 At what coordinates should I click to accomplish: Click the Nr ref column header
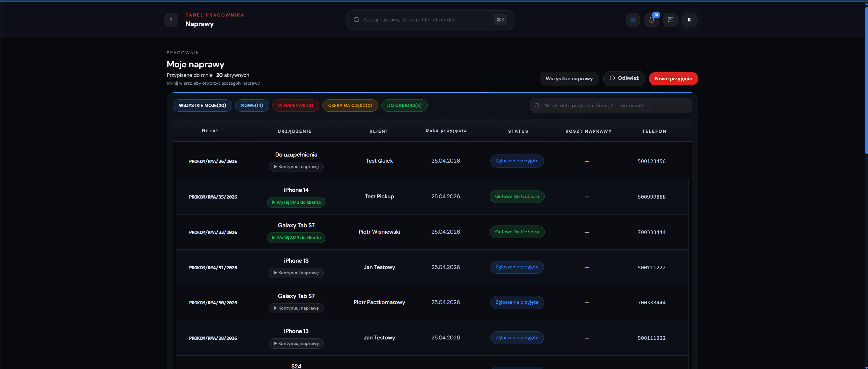(x=210, y=130)
